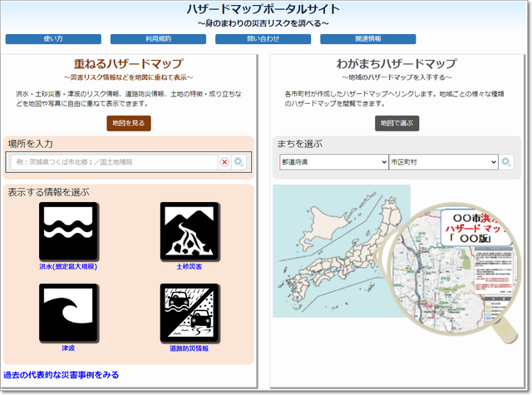Open the 過去の代表的な災害事例をみる link
532x395 pixels.
[61, 375]
